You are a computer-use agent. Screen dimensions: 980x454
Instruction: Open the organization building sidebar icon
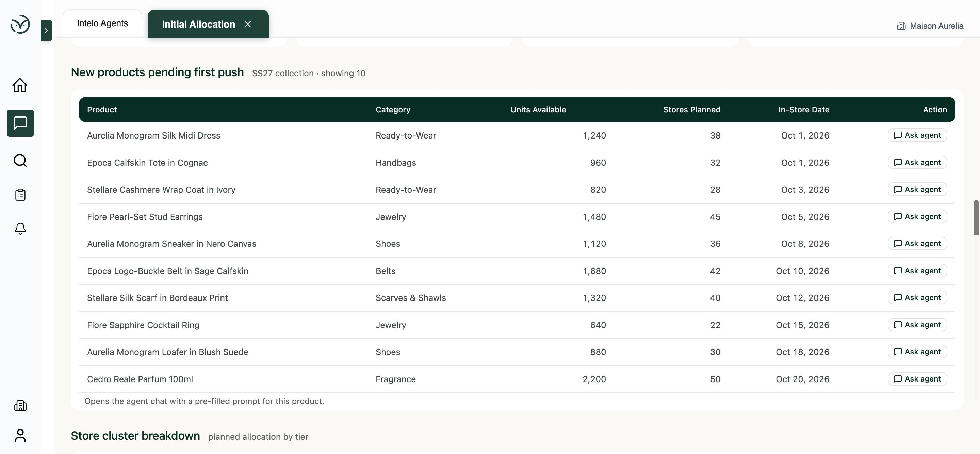20,406
